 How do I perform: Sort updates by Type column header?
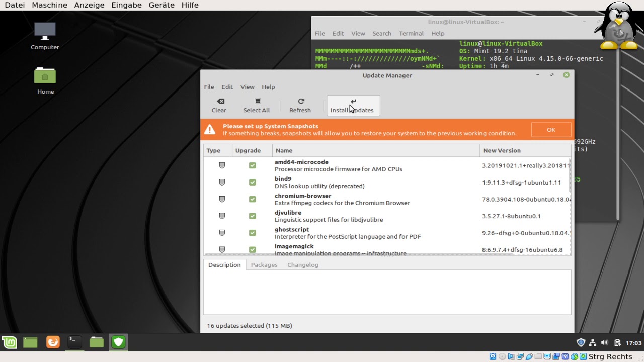point(217,150)
